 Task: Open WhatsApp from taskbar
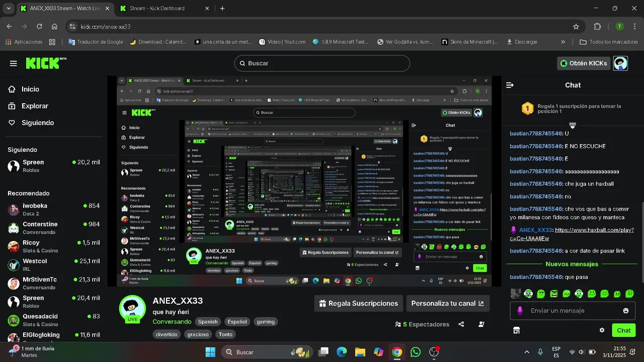coord(416,352)
